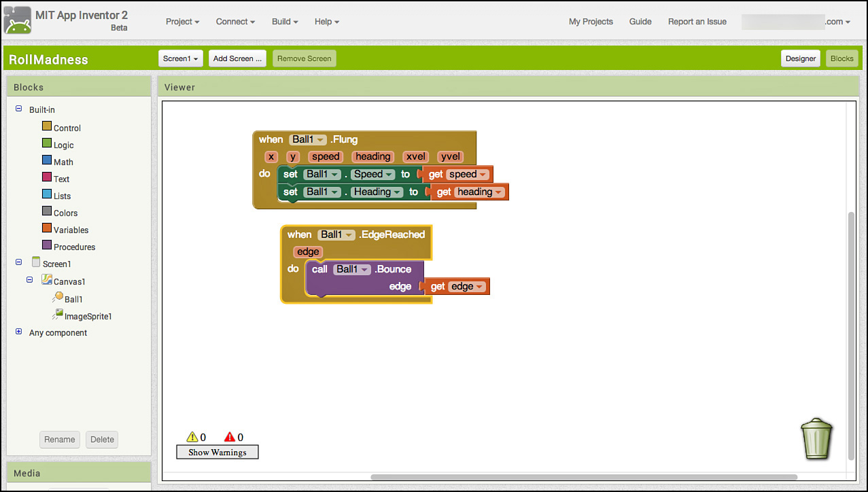
Task: Select the ImageSprite1 component
Action: [x=87, y=315]
